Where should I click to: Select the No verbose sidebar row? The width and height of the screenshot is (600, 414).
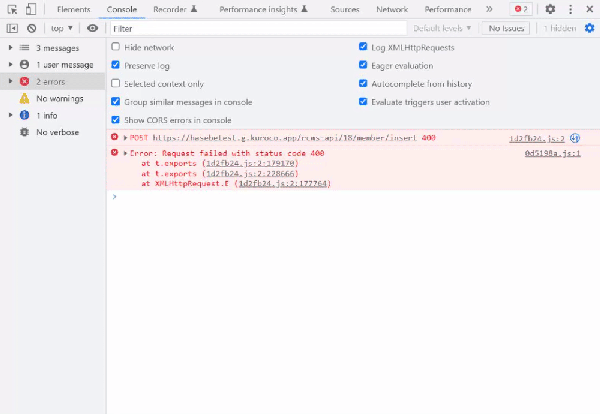(52, 132)
